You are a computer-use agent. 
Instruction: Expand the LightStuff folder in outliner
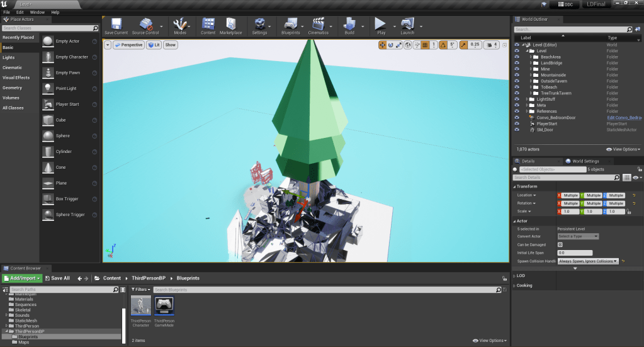tap(526, 99)
